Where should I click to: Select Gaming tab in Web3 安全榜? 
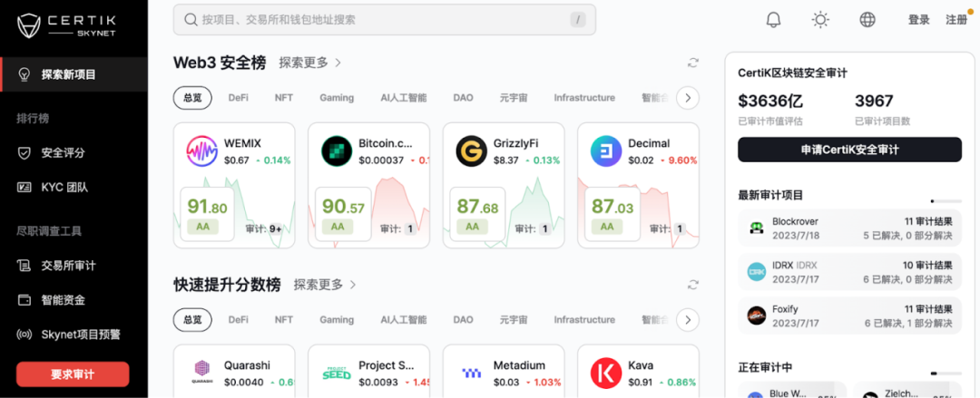coord(337,98)
